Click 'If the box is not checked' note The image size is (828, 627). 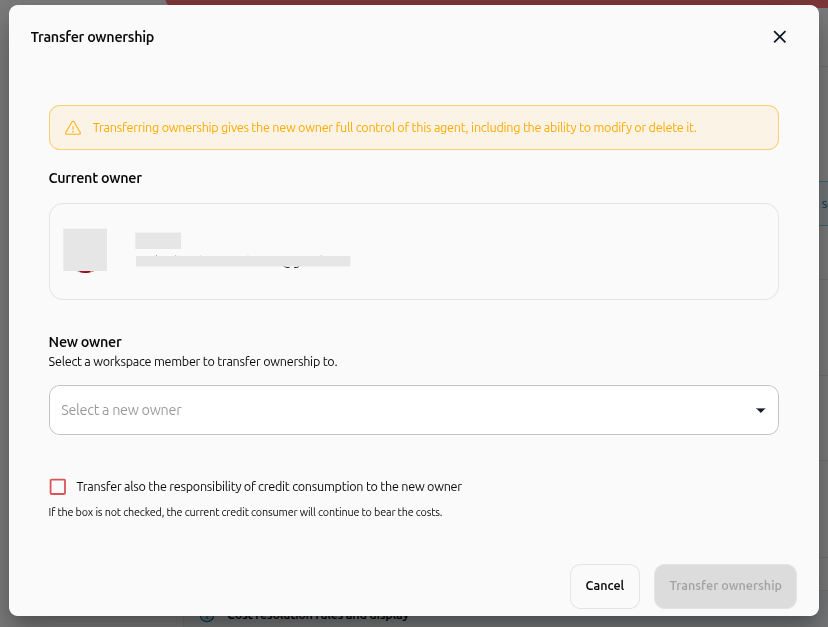click(245, 512)
